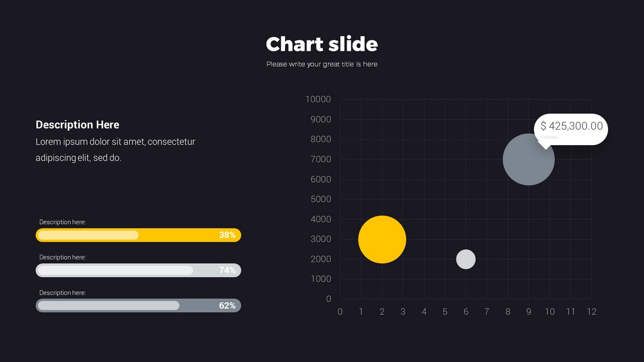Select the small light gray chart bubble
The image size is (644, 362).
466,259
